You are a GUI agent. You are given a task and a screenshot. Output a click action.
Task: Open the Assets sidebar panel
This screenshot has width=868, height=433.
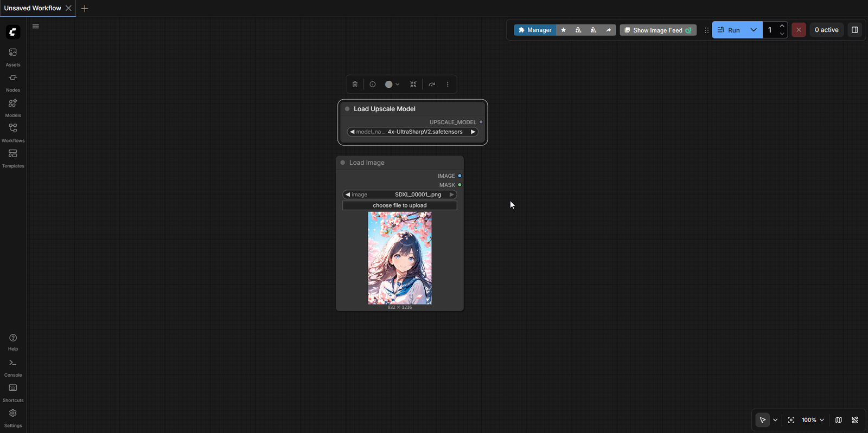click(13, 57)
